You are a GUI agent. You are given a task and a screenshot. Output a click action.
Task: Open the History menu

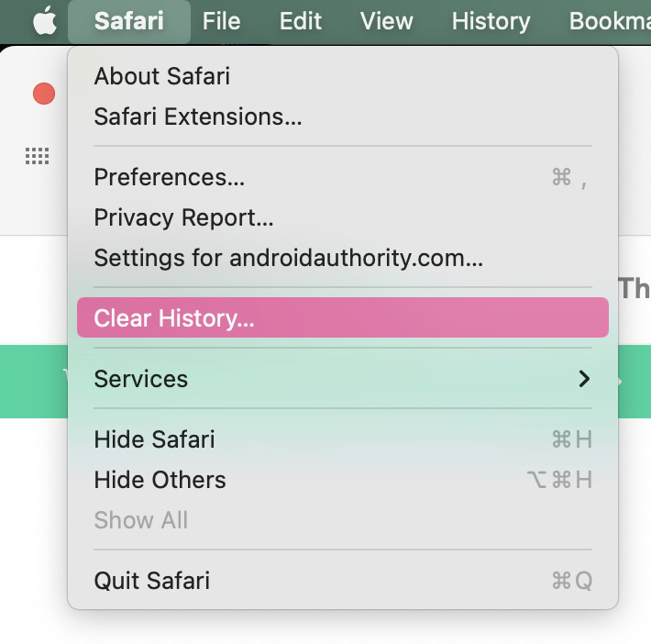point(491,21)
